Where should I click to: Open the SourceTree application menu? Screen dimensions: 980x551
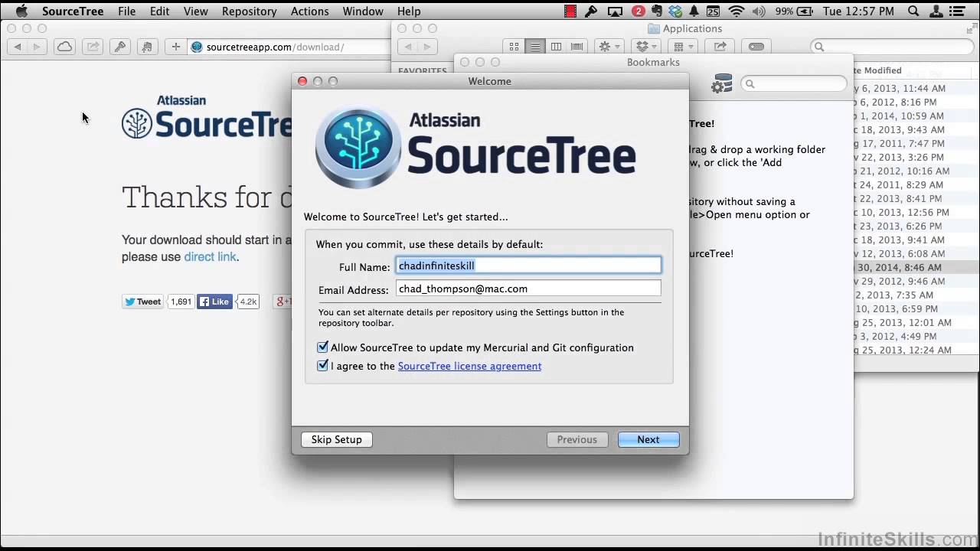[73, 11]
